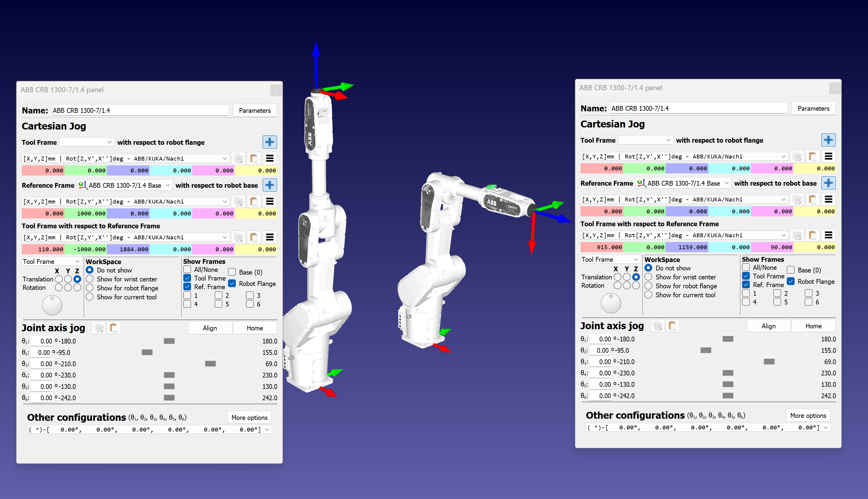This screenshot has height=499, width=868.
Task: Copy the left panel's Reference Frame pose values
Action: [238, 201]
